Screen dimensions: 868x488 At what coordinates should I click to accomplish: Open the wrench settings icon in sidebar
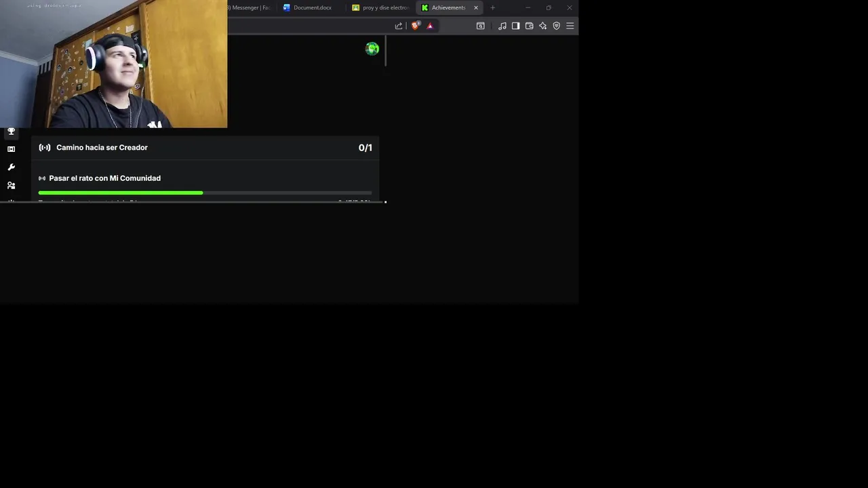(11, 167)
